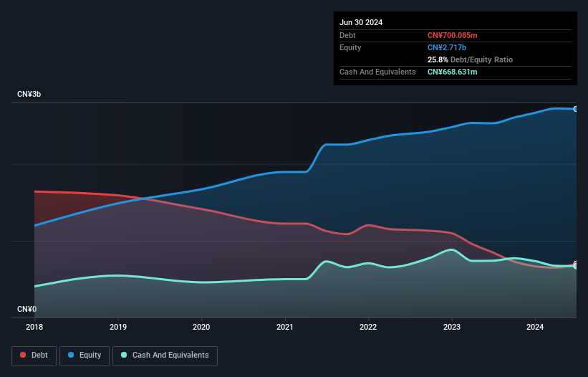Toggle the Debt series legend button
Screen dimensions: 588x377
[x=34, y=356]
